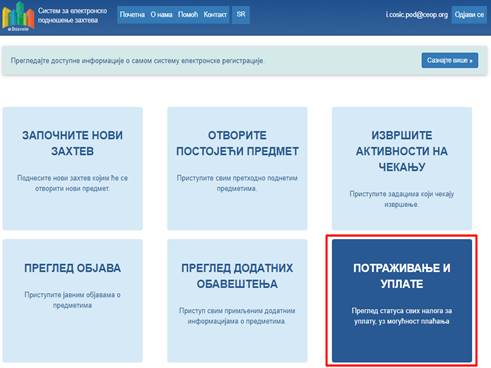491x368 pixels.
Task: Click description text under ПРЕГЛЕД ОБЈАВА
Action: click(72, 300)
